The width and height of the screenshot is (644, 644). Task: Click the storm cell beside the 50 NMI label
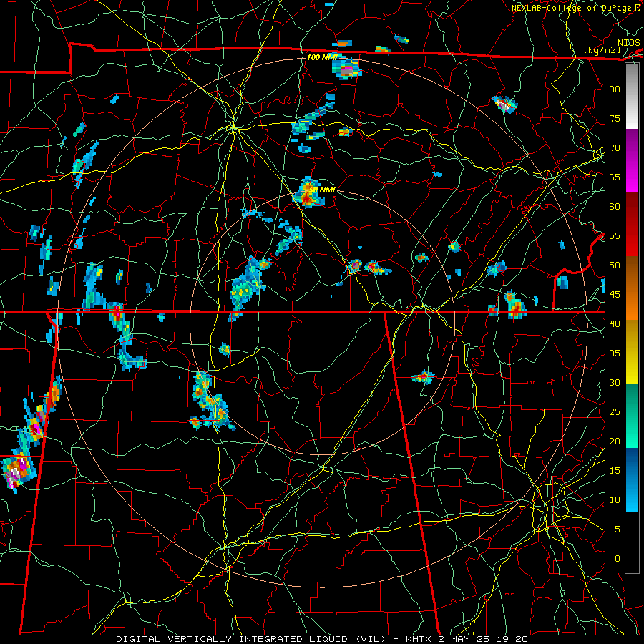click(x=308, y=192)
